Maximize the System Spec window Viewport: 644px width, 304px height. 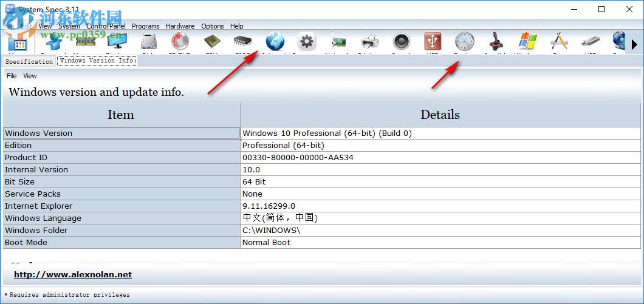tap(601, 9)
